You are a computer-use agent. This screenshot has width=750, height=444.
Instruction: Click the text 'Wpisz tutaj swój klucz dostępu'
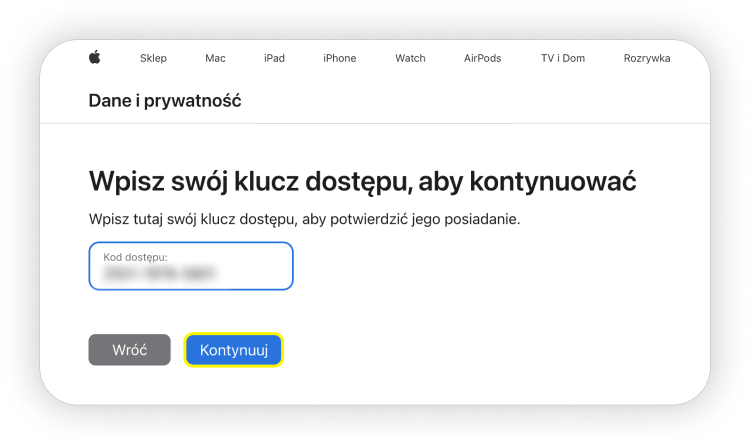[193, 219]
